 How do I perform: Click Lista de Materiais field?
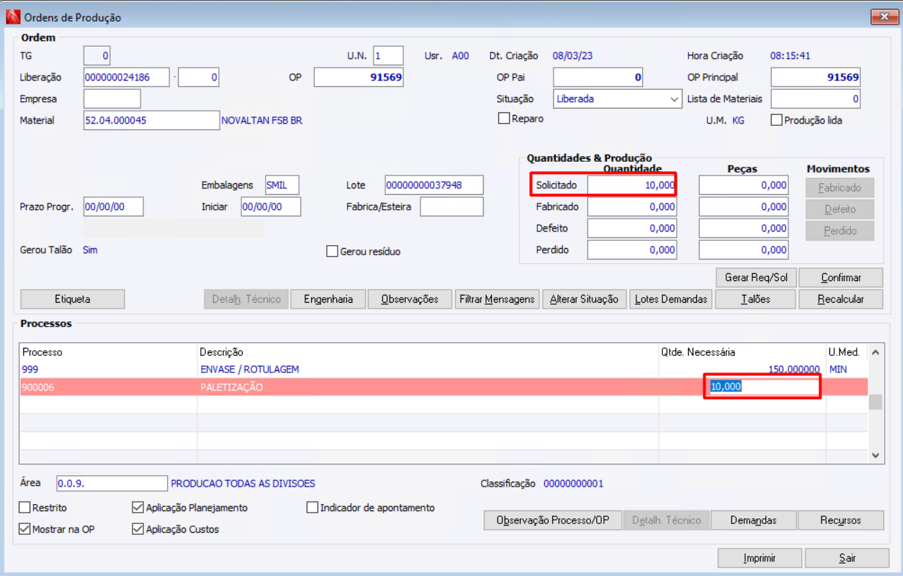click(x=816, y=99)
